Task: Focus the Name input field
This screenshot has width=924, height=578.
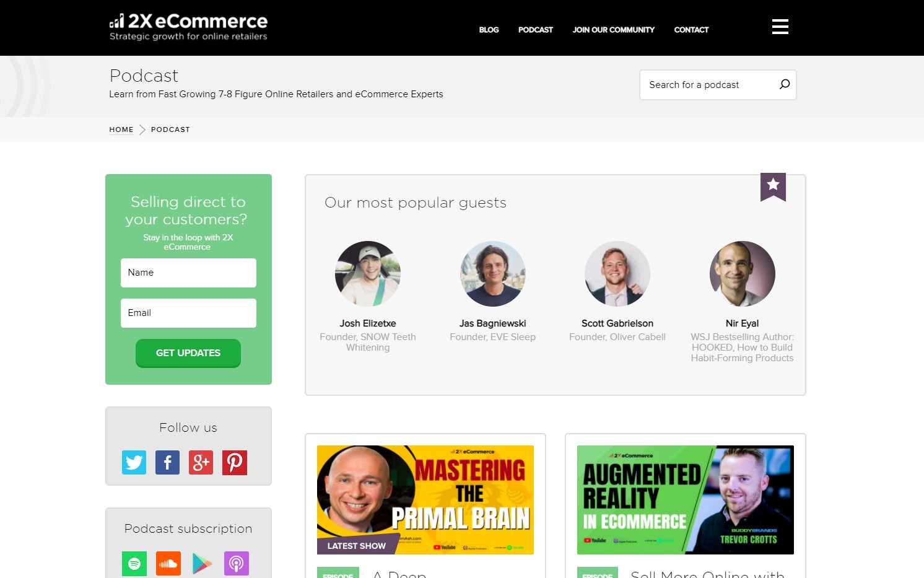Action: pos(188,273)
